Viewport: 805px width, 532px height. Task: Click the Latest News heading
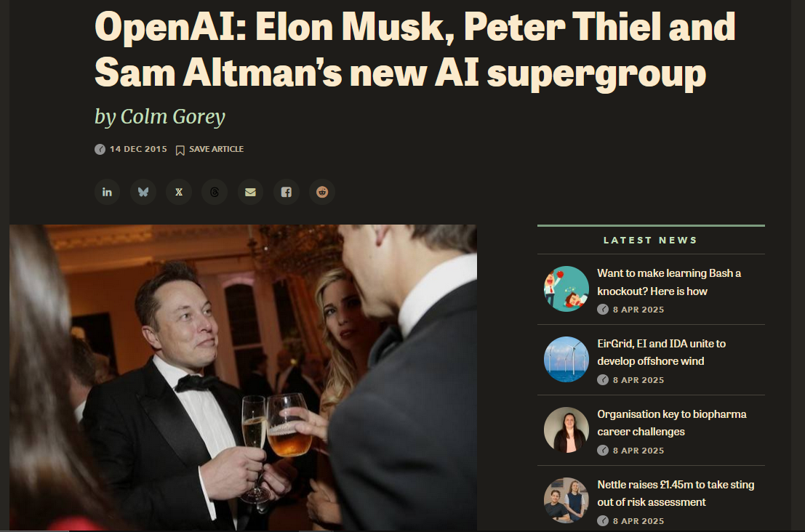650,240
